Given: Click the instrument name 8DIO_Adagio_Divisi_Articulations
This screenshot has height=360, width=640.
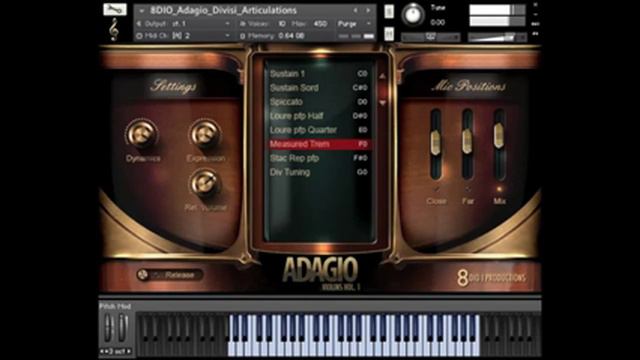Looking at the screenshot, I should click(223, 10).
